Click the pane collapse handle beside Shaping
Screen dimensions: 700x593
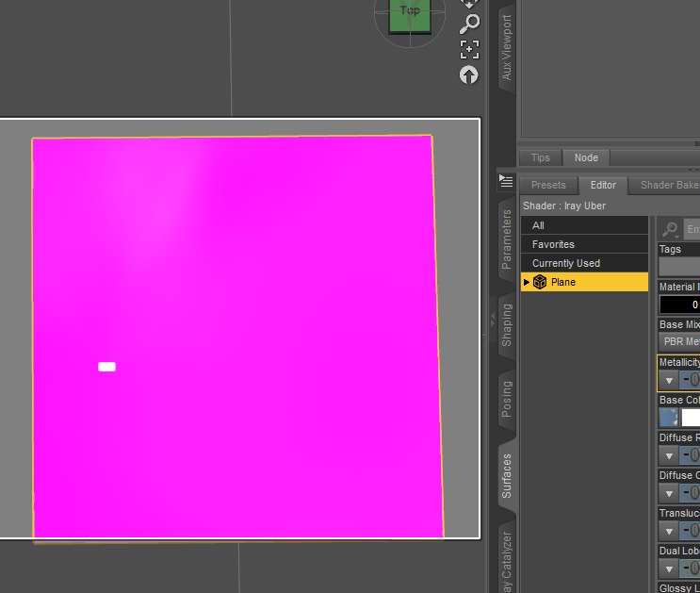pyautogui.click(x=493, y=320)
